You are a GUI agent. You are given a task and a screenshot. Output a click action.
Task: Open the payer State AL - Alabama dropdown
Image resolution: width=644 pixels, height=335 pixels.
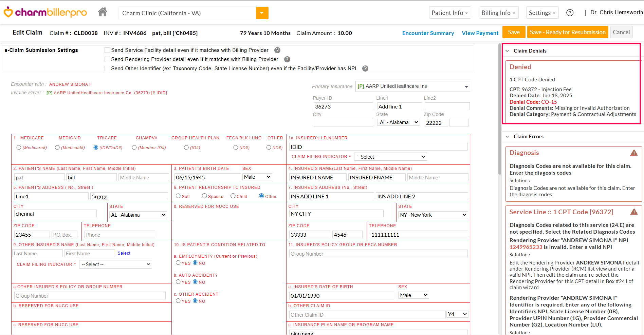[x=399, y=122]
